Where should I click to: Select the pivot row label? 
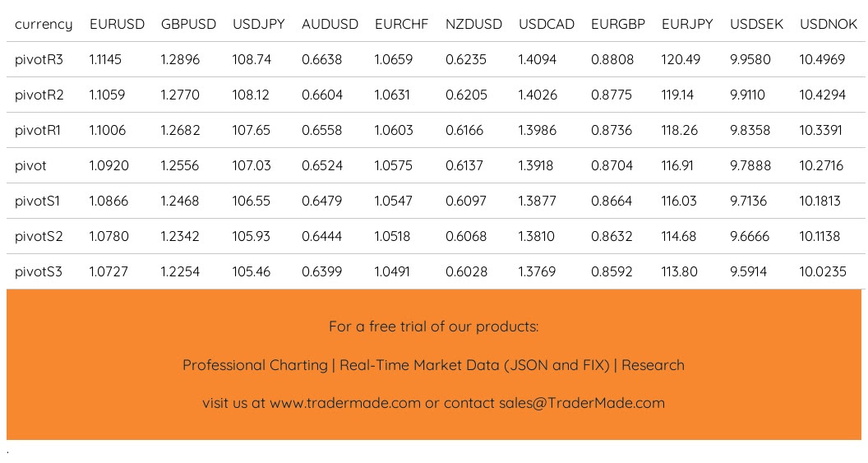click(x=31, y=166)
